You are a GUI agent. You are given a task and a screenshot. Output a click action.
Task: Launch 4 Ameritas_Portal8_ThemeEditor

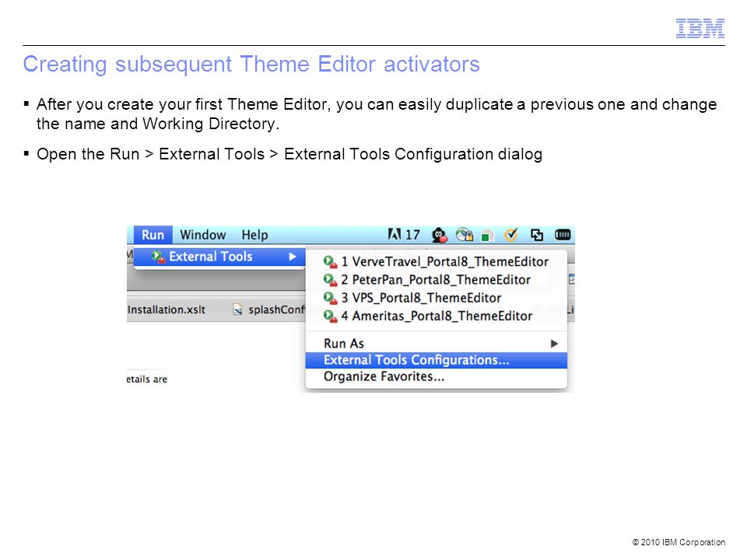(x=436, y=317)
